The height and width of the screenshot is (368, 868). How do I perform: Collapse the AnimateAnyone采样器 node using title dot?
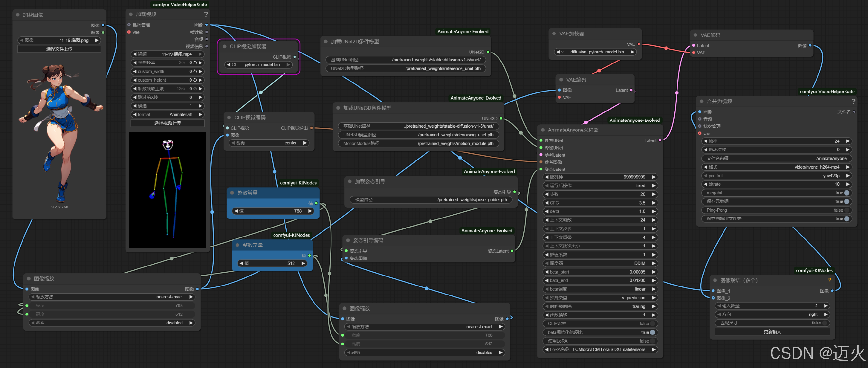[543, 130]
